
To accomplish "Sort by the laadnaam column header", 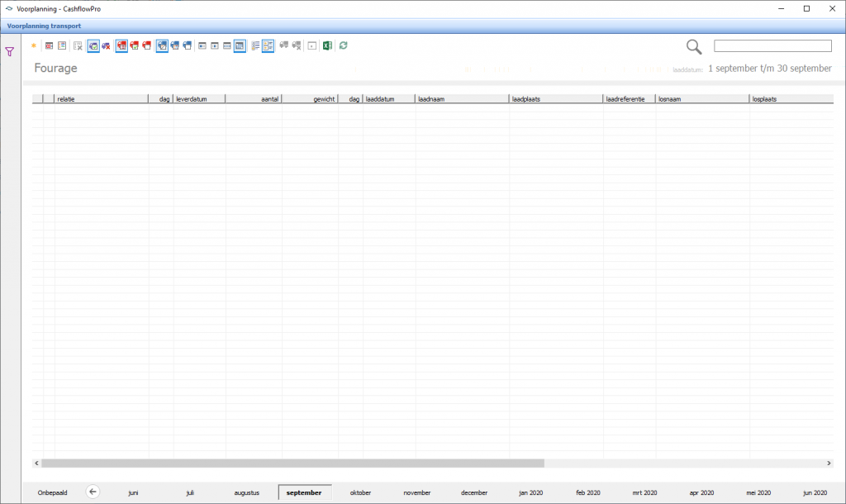I will click(x=461, y=99).
